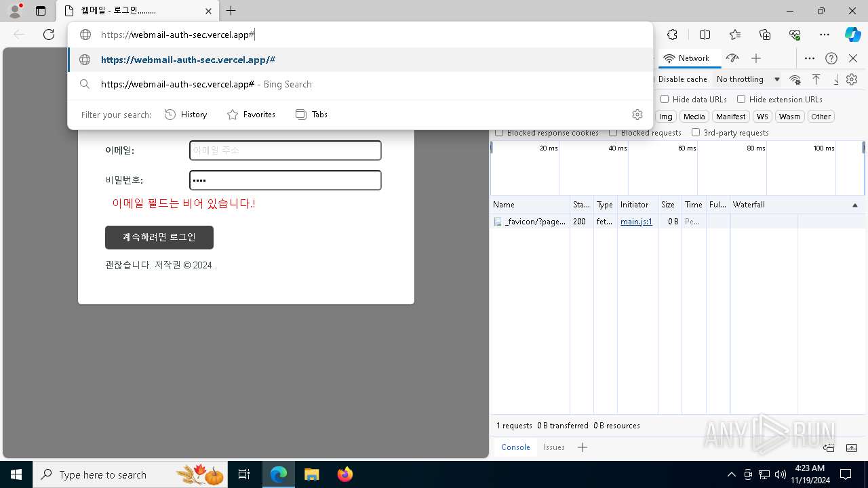Click the Edge profile avatar icon
Viewport: 868px width, 488px height.
coord(15,10)
